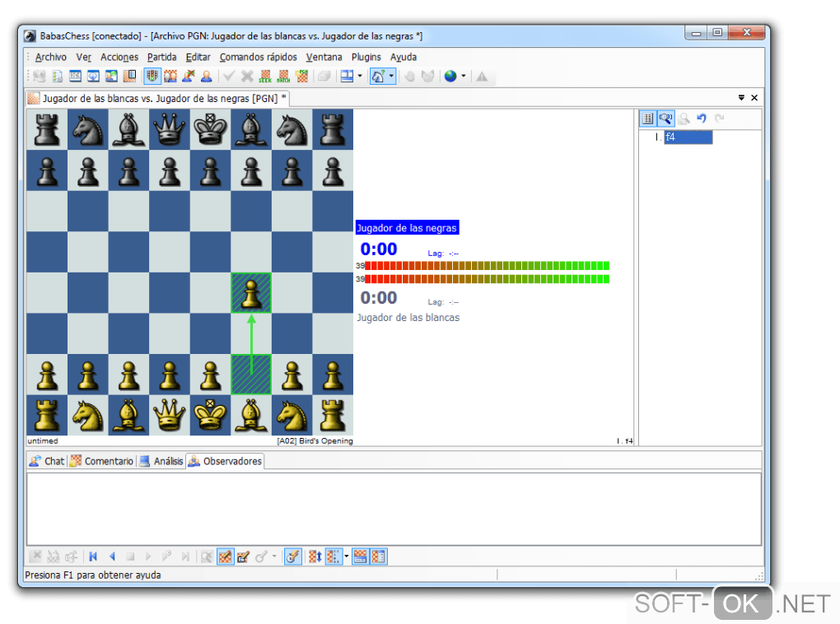Click the window with chat bubble icon
The image size is (840, 624).
coord(93,77)
